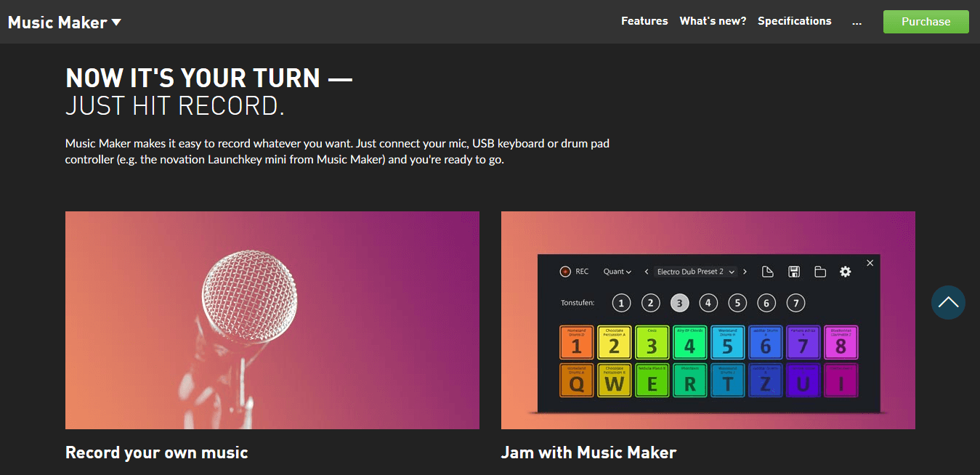The image size is (980, 475).
Task: Trigger violet pad U
Action: 803,381
